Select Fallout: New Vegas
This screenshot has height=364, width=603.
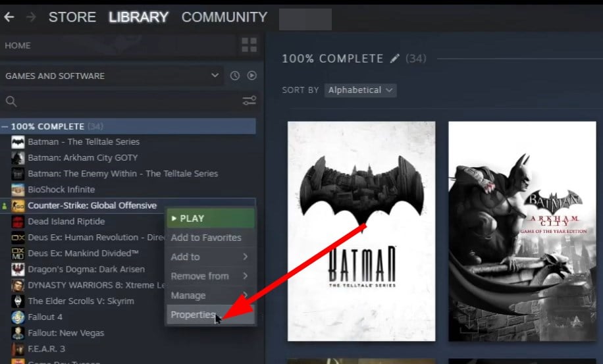point(66,333)
